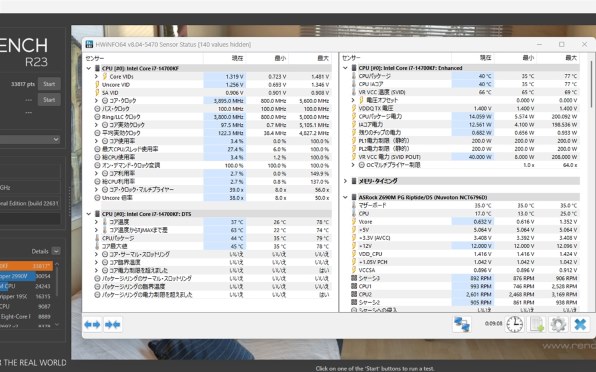The height and width of the screenshot is (372, 596).
Task: Open the Details dropdown in ranking
Action: (56, 251)
